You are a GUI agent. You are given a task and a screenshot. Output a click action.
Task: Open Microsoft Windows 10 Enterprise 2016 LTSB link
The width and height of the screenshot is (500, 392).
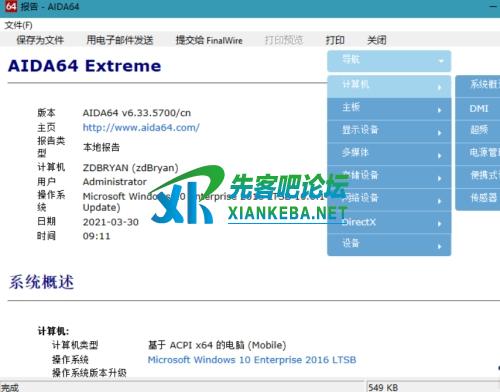(x=252, y=360)
